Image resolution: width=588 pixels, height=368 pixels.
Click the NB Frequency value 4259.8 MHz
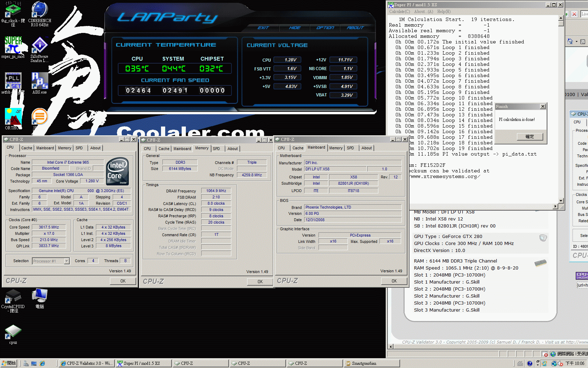click(252, 175)
